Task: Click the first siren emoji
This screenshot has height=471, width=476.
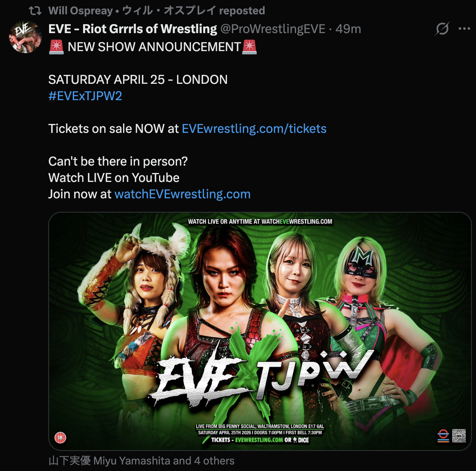Action: tap(56, 47)
